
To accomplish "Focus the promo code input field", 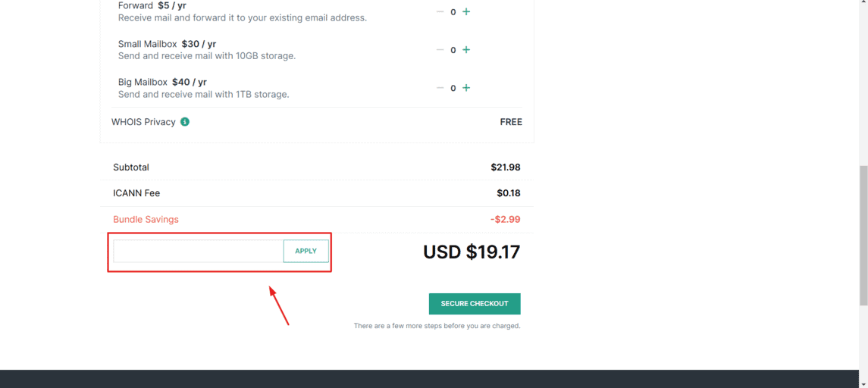I will click(x=198, y=252).
